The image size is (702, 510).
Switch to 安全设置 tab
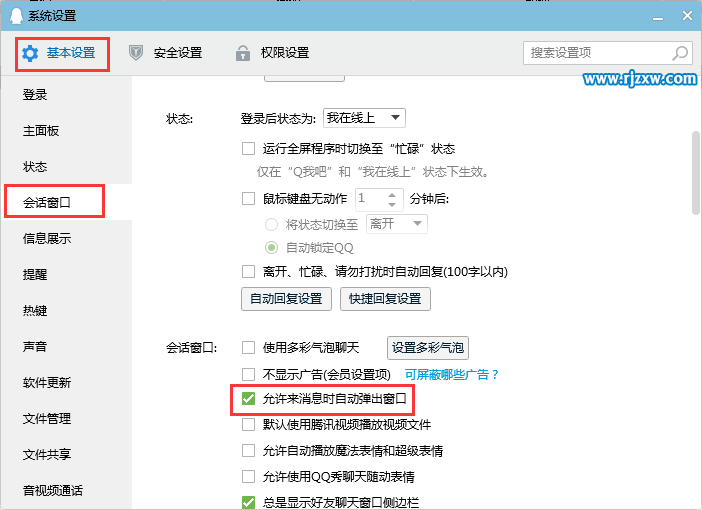pyautogui.click(x=165, y=53)
